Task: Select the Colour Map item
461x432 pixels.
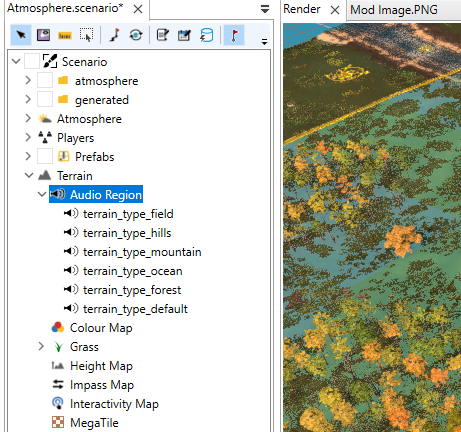Action: coord(101,328)
